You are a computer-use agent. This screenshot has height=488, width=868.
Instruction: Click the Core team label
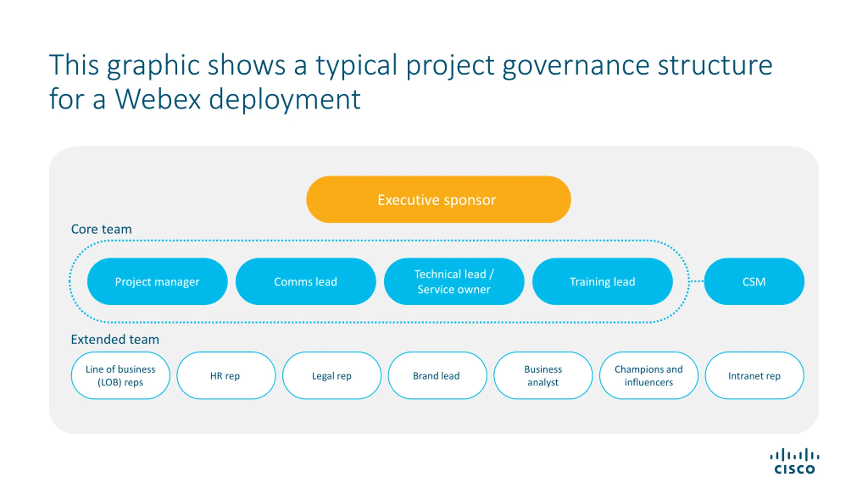pyautogui.click(x=101, y=229)
